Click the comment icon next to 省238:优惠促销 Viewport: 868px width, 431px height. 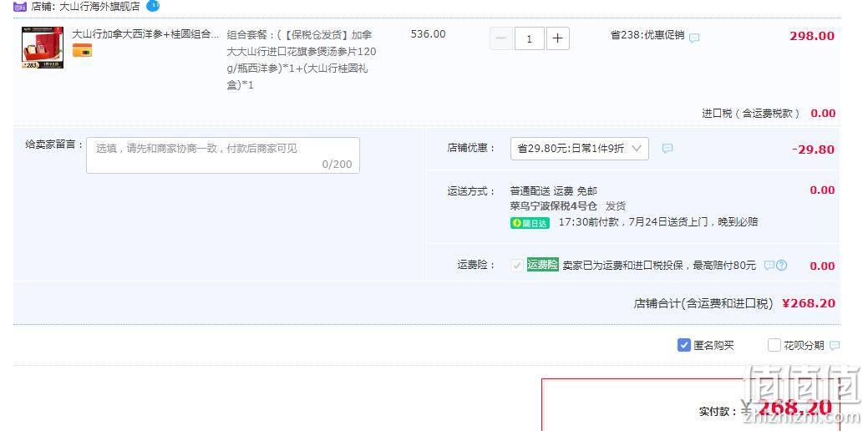coord(694,38)
